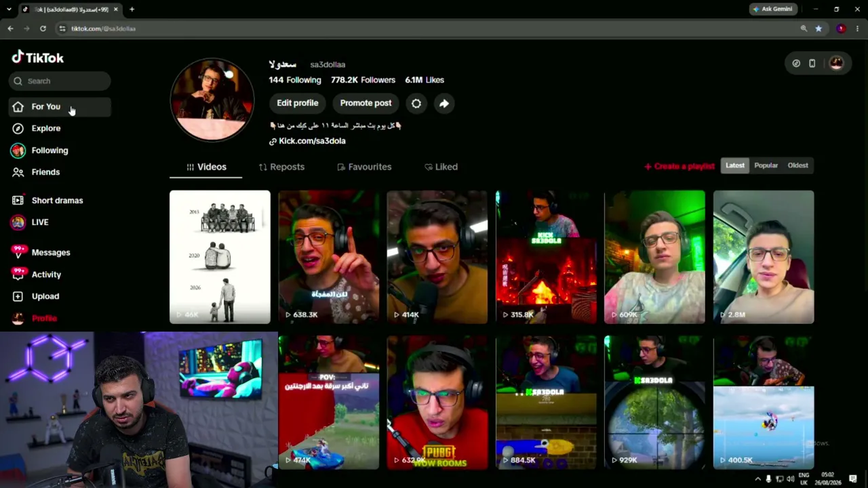Switch to the Favourites tab
Screen dimensions: 868x488
pyautogui.click(x=364, y=167)
